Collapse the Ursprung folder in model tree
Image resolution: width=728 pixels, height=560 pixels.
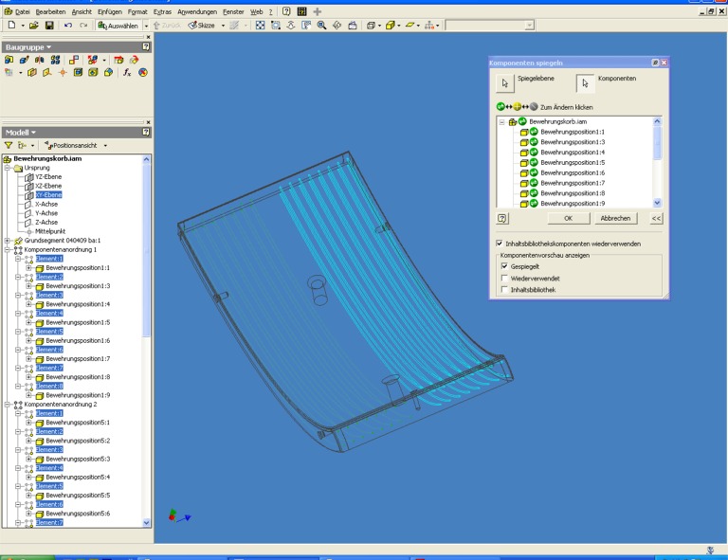pyautogui.click(x=8, y=167)
